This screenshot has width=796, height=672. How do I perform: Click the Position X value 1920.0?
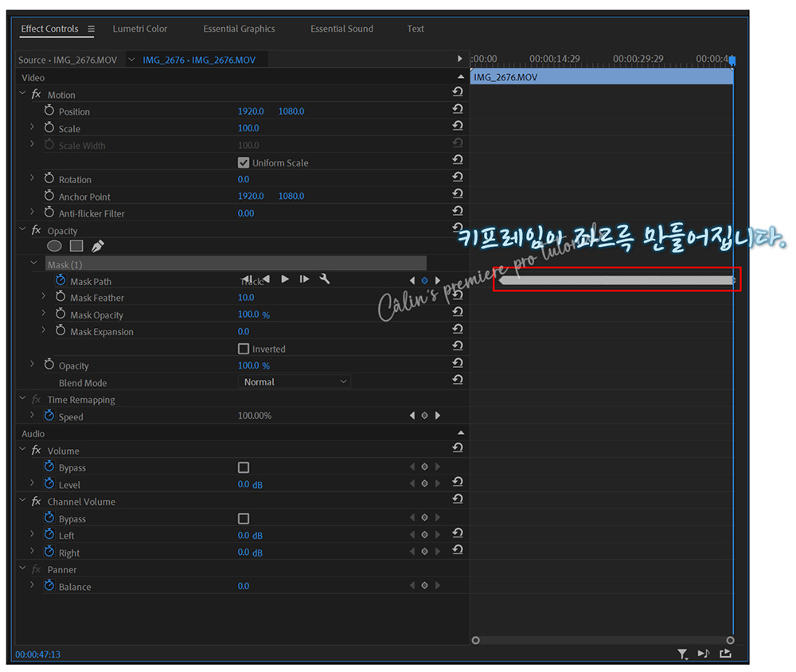[251, 111]
